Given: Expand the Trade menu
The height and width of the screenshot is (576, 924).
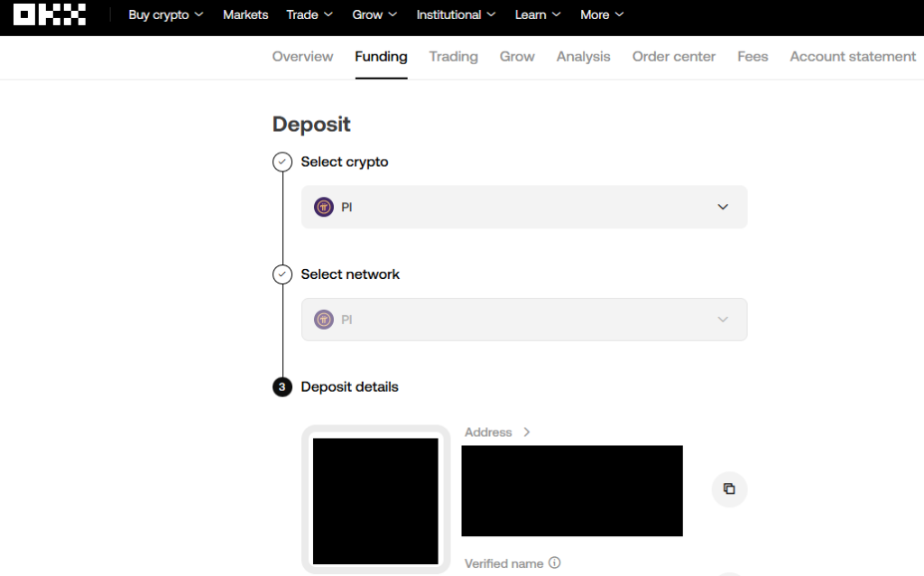Looking at the screenshot, I should (310, 14).
